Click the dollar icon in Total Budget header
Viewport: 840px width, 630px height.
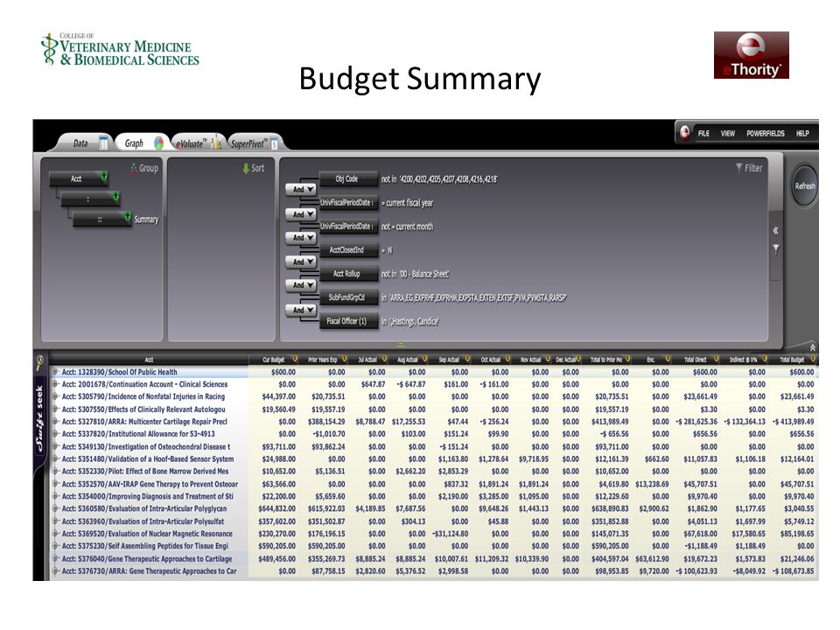pyautogui.click(x=813, y=359)
